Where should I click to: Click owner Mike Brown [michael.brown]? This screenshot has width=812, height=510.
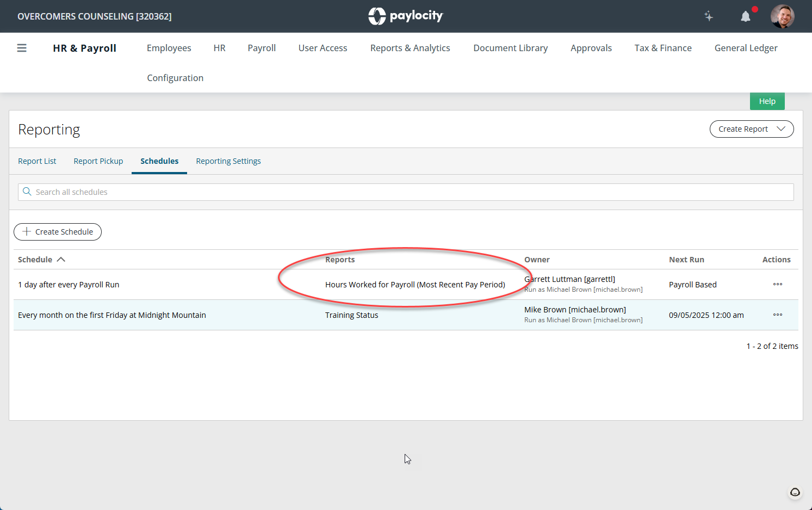[575, 310]
